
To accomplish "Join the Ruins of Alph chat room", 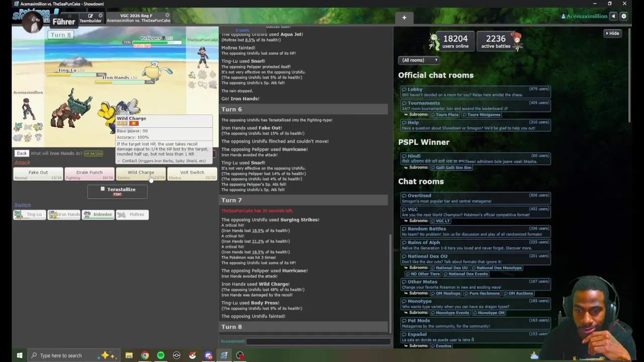I will [475, 245].
